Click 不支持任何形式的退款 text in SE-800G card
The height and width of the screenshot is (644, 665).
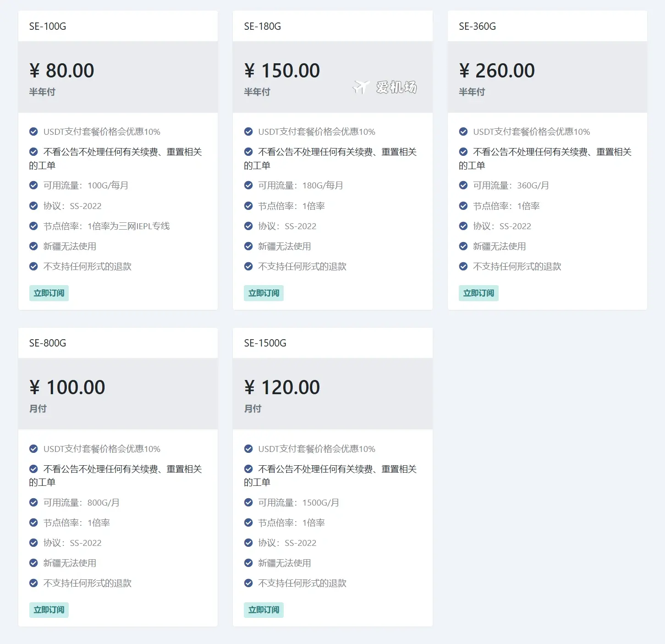[88, 583]
